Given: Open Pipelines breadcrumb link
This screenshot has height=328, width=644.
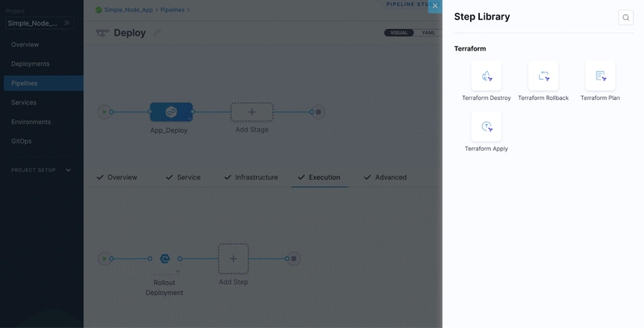Looking at the screenshot, I should [x=172, y=10].
